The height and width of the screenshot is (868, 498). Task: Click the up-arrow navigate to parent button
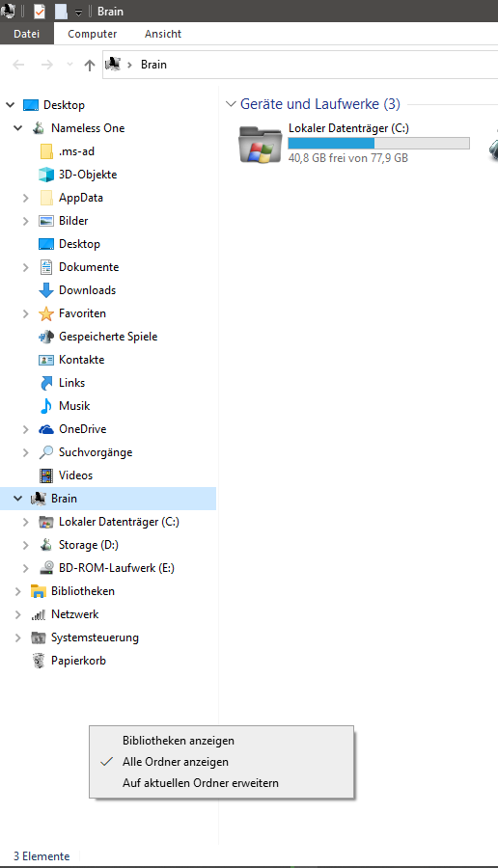click(89, 65)
